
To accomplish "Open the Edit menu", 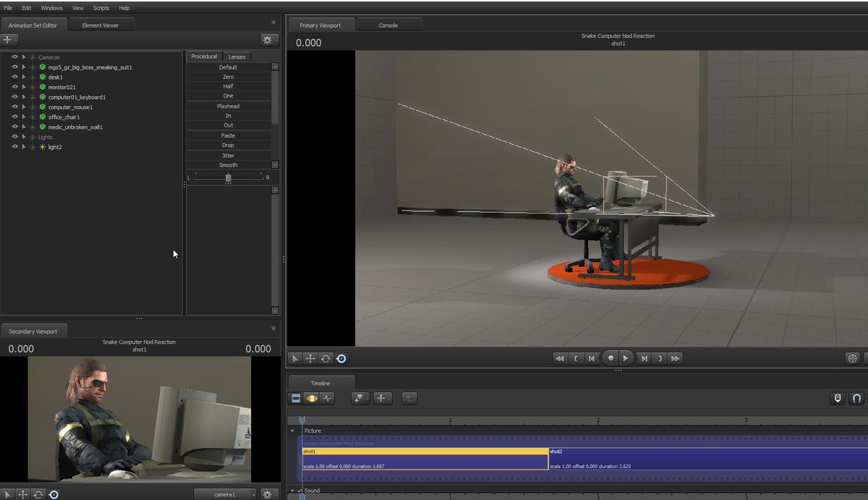I will pyautogui.click(x=26, y=8).
